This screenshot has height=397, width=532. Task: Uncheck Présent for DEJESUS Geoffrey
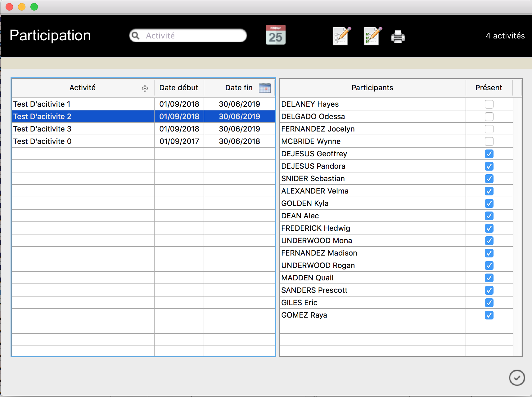[x=489, y=154]
